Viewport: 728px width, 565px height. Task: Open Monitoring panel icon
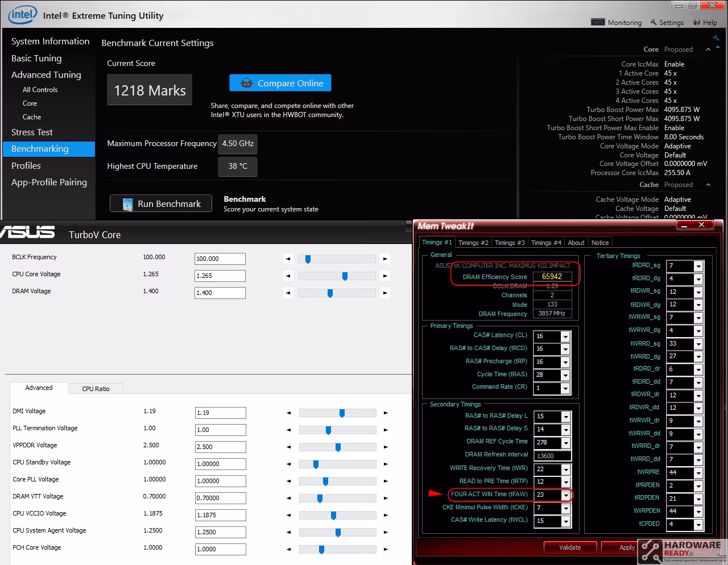click(598, 22)
